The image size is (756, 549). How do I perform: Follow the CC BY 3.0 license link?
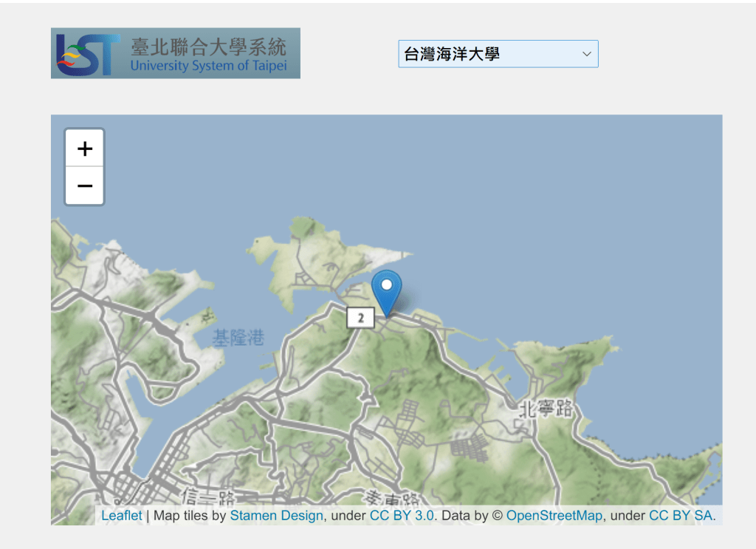point(402,516)
